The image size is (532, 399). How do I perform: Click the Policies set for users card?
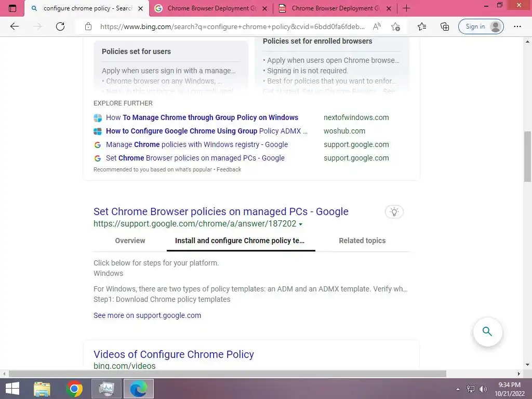[171, 66]
